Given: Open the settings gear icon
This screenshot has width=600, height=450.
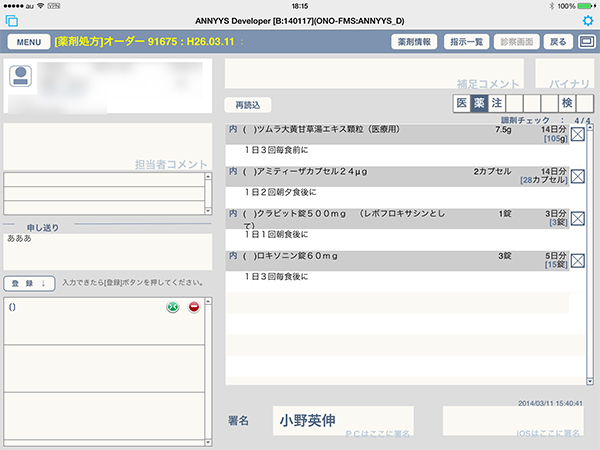Looking at the screenshot, I should point(587,21).
